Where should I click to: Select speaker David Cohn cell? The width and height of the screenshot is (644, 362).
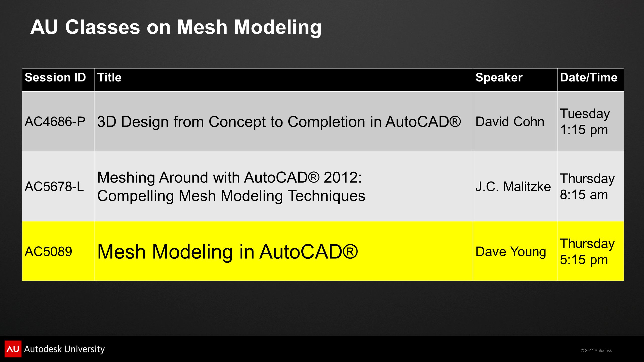(515, 121)
